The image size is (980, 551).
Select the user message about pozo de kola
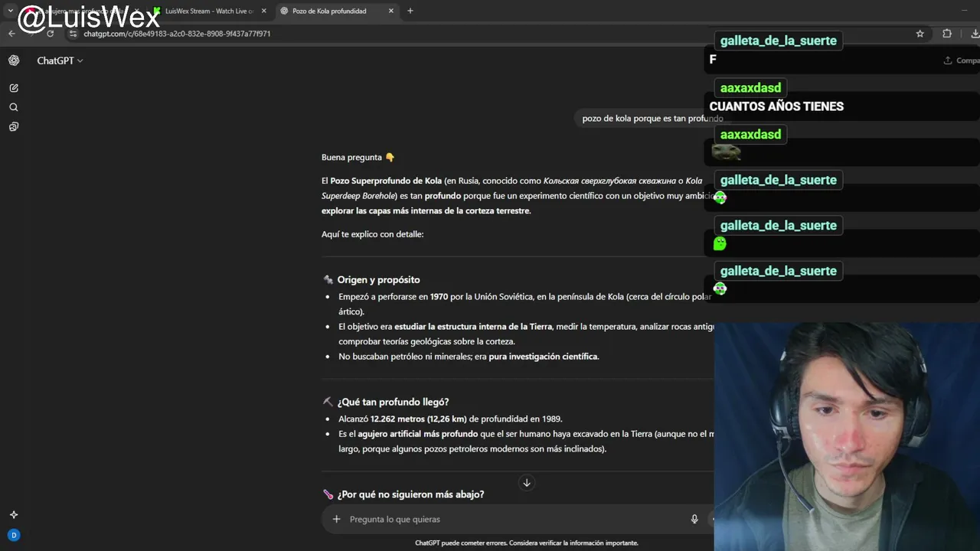coord(652,119)
